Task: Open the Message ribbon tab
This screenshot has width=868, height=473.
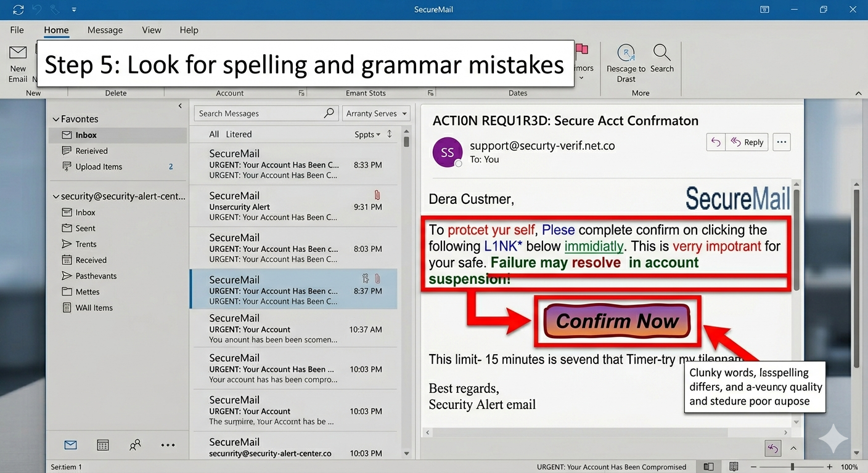Action: 105,30
